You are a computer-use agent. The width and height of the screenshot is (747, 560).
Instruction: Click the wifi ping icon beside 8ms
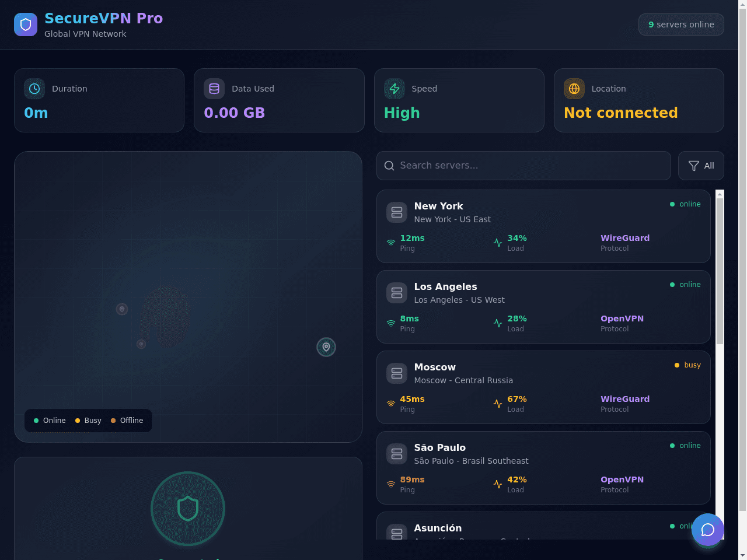pos(391,323)
